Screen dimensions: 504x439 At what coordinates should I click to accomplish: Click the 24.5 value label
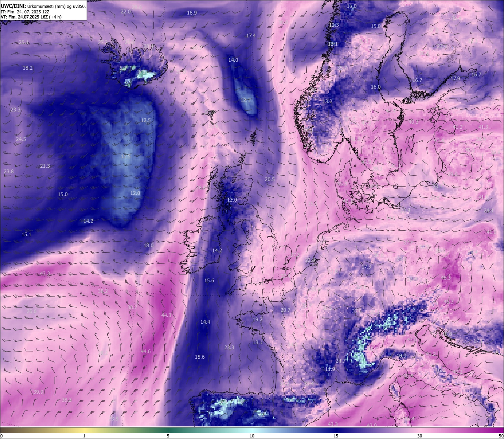click(x=21, y=139)
